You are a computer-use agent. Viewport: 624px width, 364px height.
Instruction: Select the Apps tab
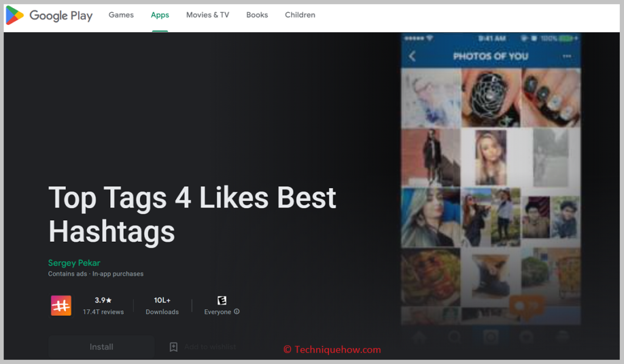pyautogui.click(x=160, y=15)
